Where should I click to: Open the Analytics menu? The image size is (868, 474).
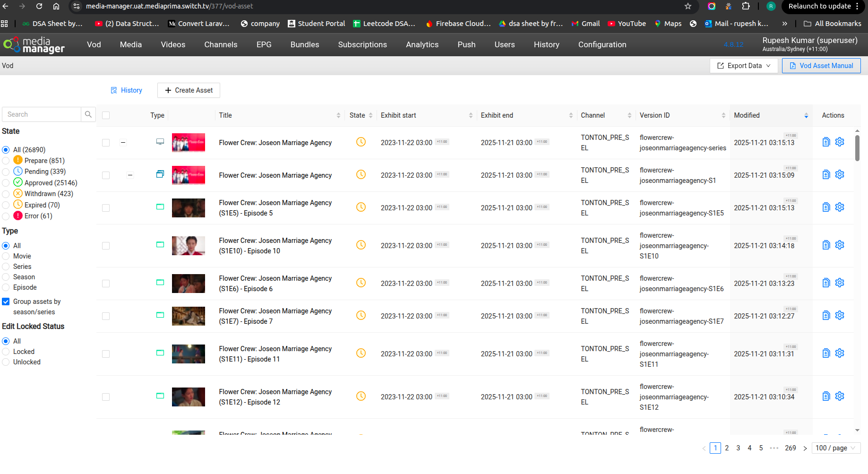[422, 45]
